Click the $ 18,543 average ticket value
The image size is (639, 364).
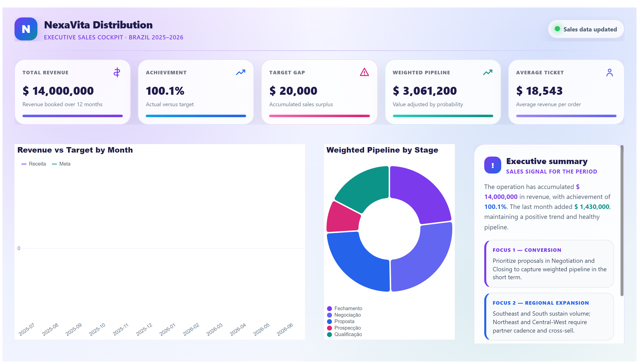click(x=539, y=91)
